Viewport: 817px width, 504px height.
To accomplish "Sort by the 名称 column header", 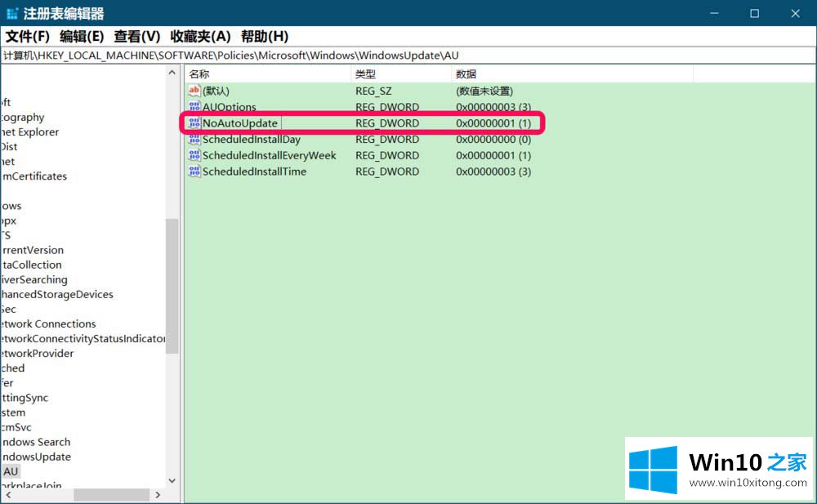I will click(x=268, y=74).
